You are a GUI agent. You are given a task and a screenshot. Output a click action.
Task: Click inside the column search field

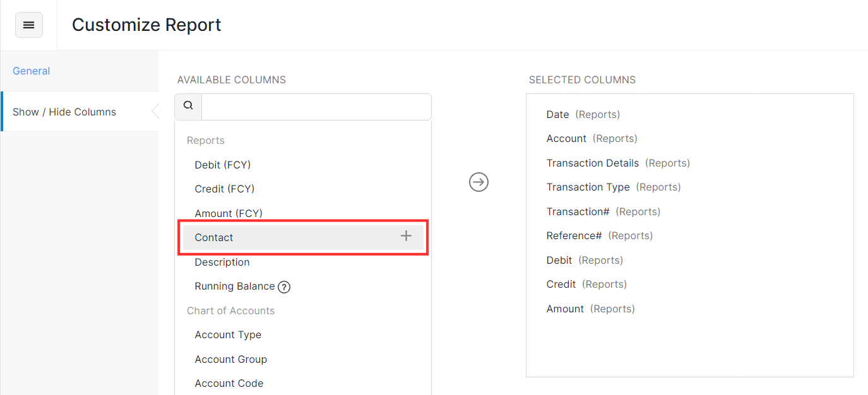coord(316,107)
